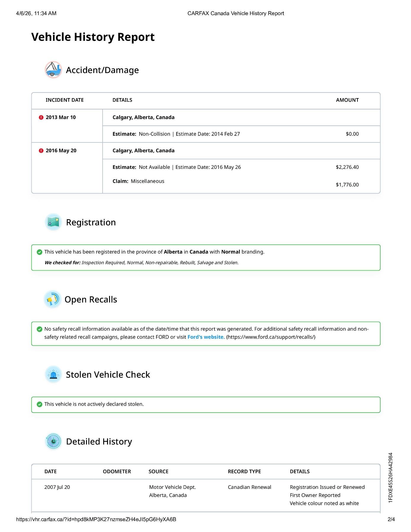Click the vertical VIN number text
The width and height of the screenshot is (411, 532).
[x=391, y=477]
